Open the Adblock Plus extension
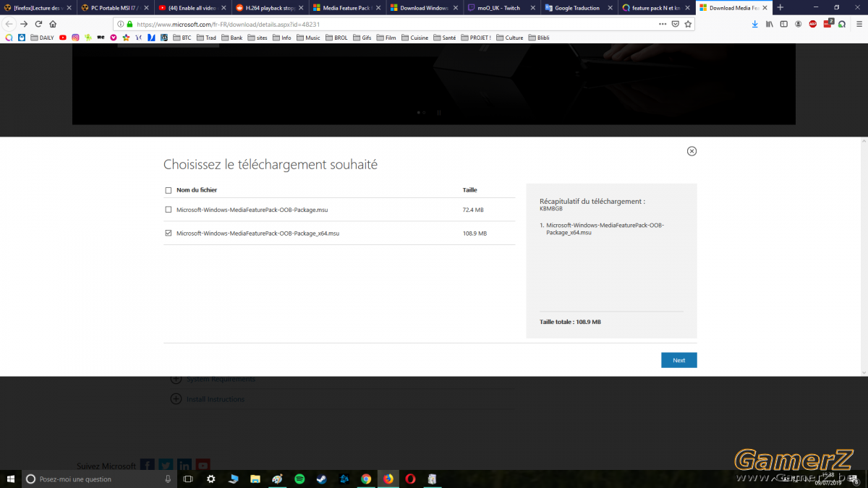 pos(813,24)
